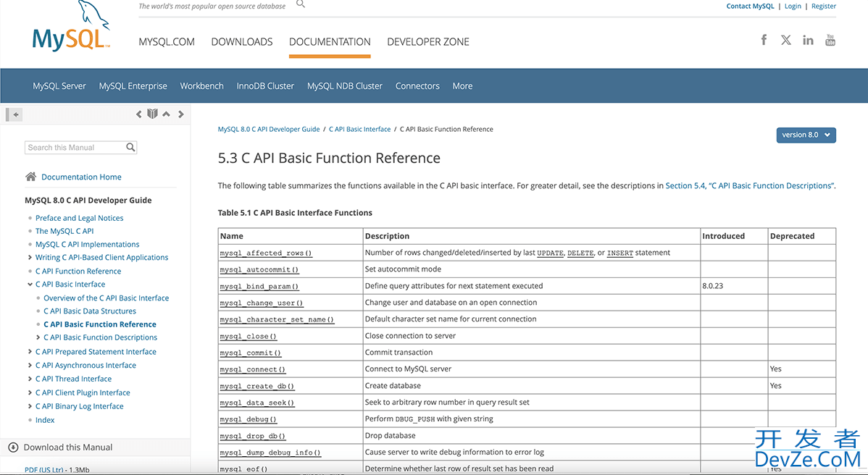Open the Documentation Home link
This screenshot has height=475, width=868.
[81, 177]
